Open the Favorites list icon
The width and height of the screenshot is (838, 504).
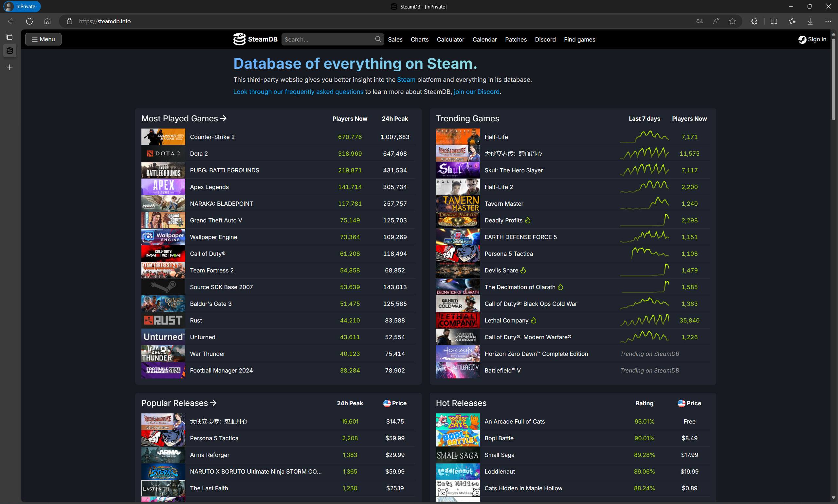click(x=792, y=21)
